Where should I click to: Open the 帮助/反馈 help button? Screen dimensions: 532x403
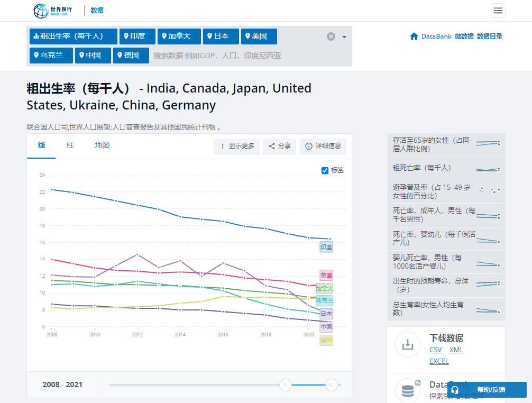pyautogui.click(x=487, y=390)
